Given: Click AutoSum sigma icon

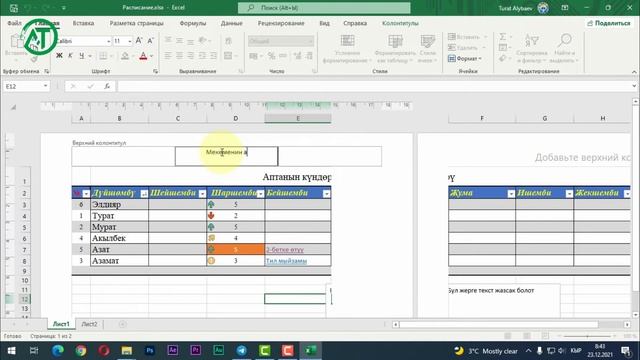Looking at the screenshot, I should pyautogui.click(x=503, y=37).
